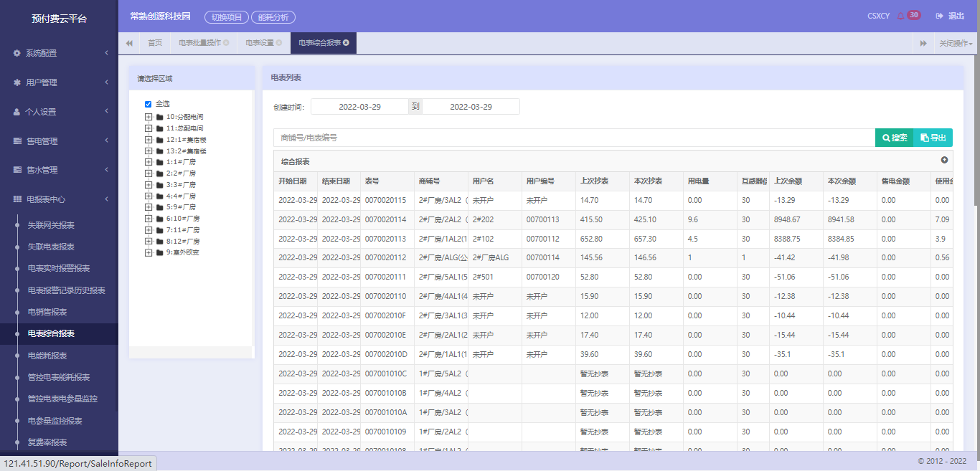
Task: Expand tree node 8:12#厂房
Action: click(x=149, y=242)
